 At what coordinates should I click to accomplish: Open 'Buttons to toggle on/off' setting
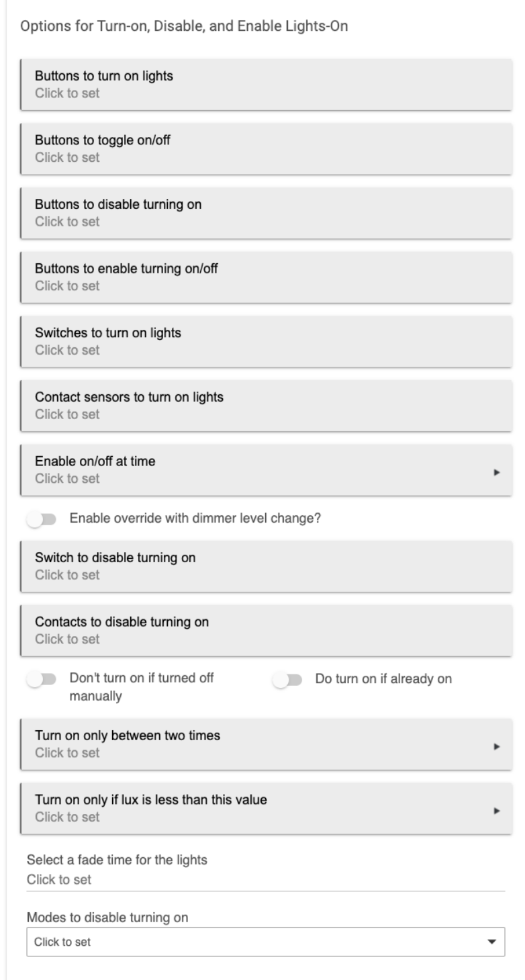point(267,148)
